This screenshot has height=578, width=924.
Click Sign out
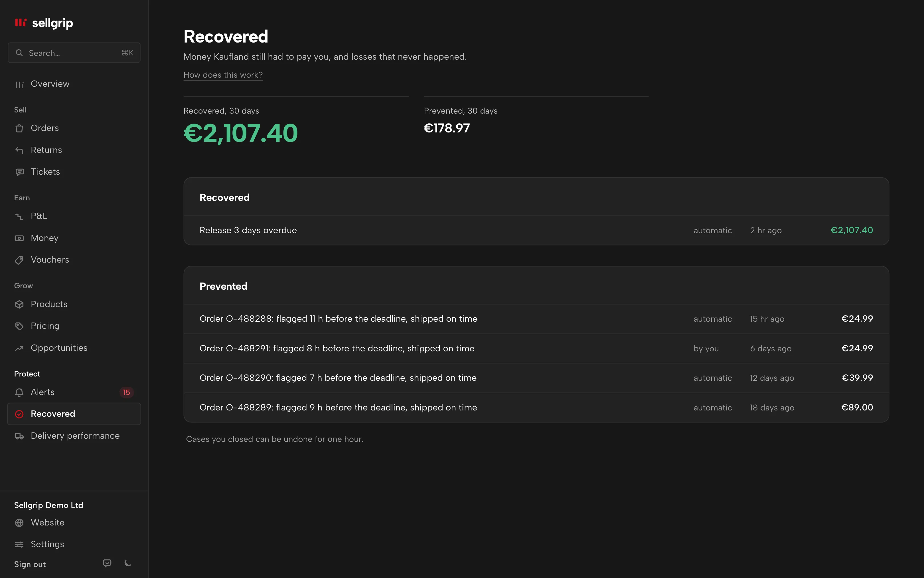point(30,565)
